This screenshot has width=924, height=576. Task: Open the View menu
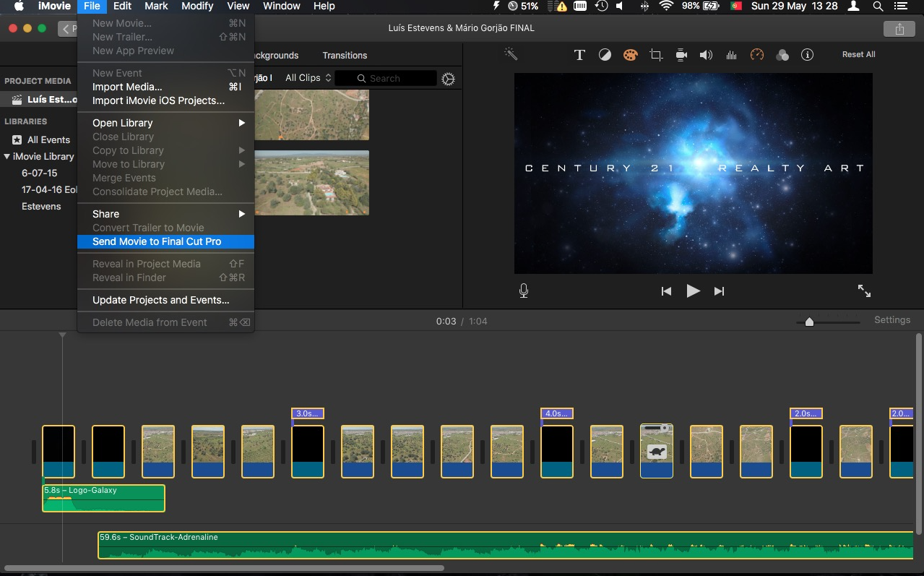point(238,6)
